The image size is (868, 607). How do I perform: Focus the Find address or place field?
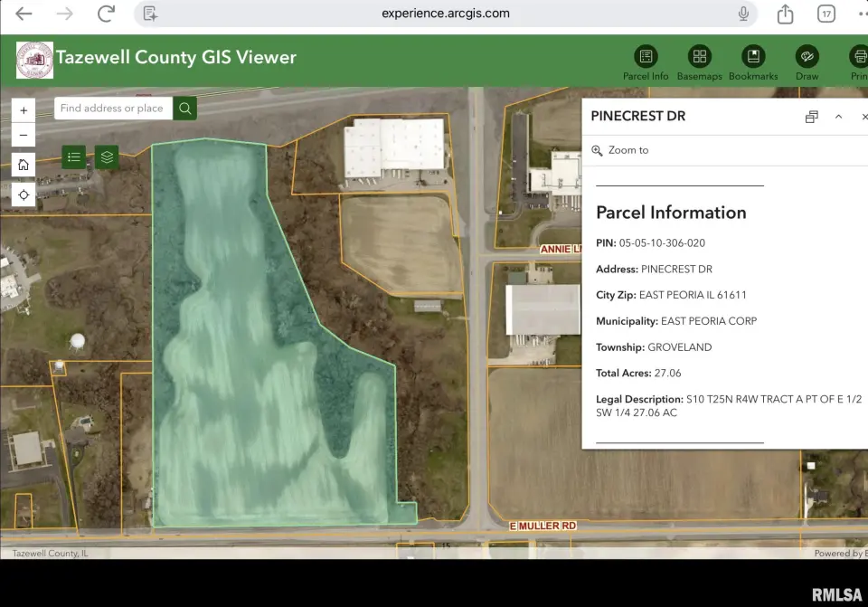point(113,109)
